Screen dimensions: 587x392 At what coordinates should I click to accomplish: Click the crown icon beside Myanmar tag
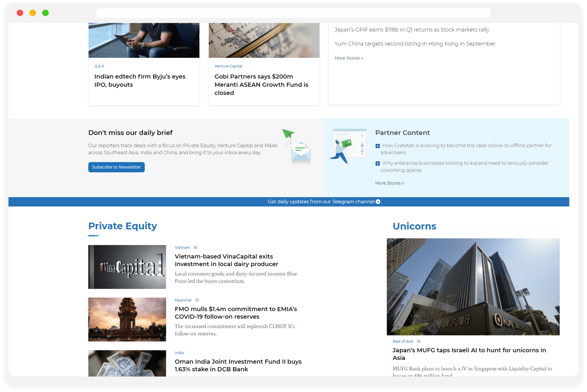coord(197,300)
